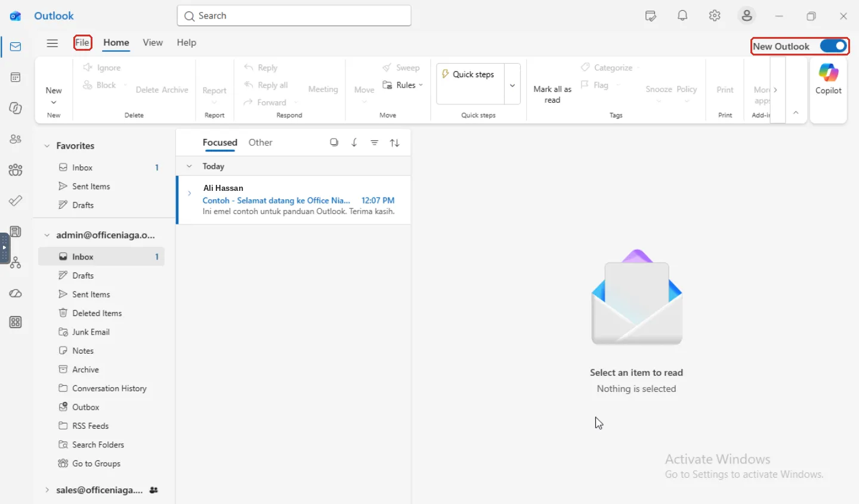Open the Groups icon in sidebar
The image size is (859, 504).
pos(16,170)
